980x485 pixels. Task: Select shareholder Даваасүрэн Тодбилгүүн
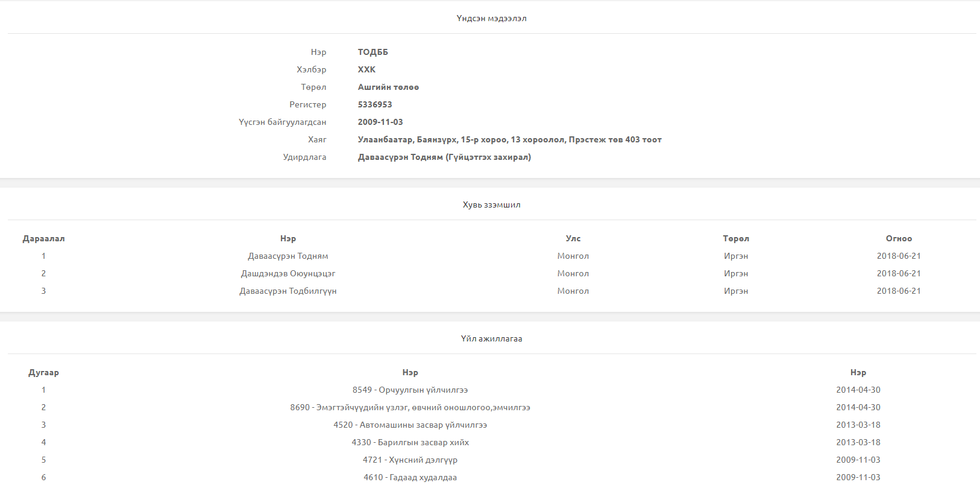(288, 291)
